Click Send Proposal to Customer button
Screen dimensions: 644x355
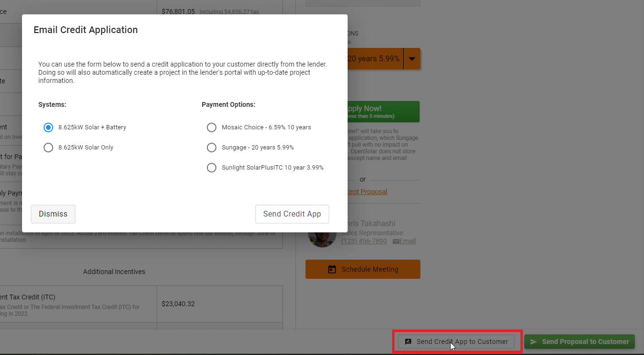[x=579, y=342]
